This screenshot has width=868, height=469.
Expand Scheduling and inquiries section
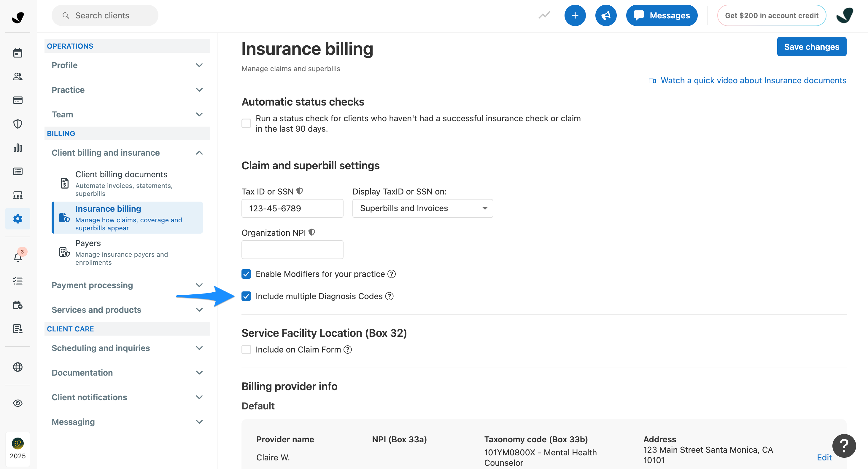click(x=127, y=348)
